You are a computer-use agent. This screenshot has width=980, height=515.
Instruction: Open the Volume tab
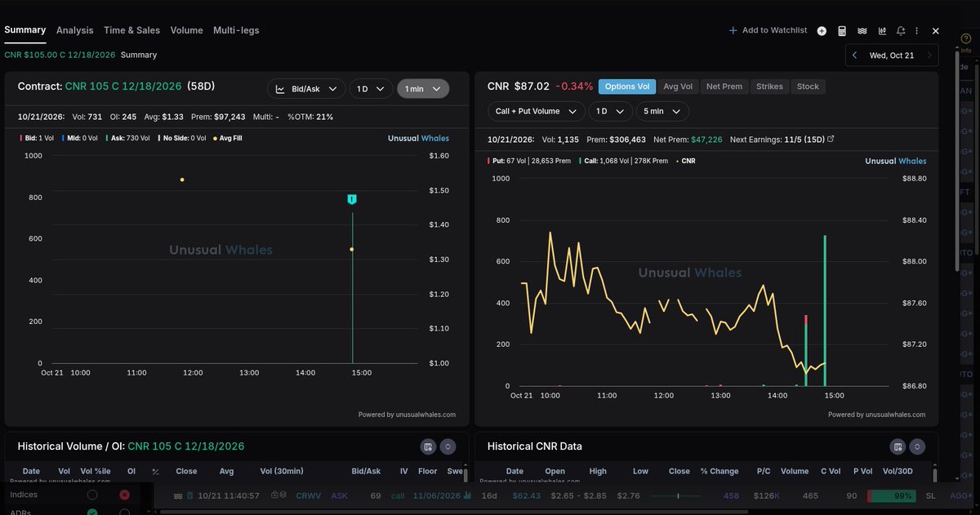click(x=187, y=30)
